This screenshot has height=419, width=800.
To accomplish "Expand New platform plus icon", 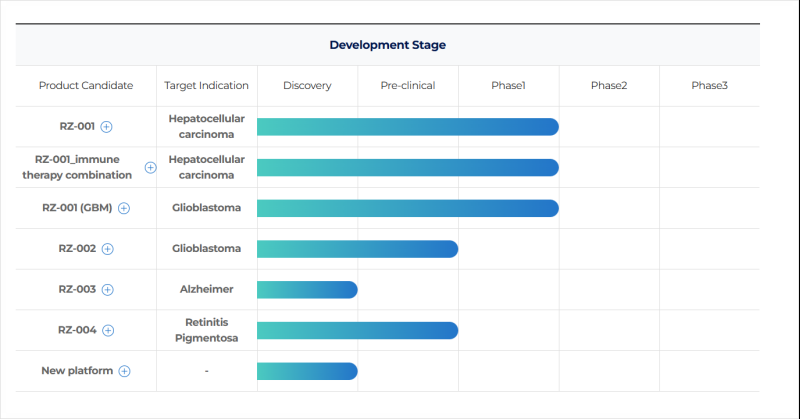I will click(x=125, y=371).
